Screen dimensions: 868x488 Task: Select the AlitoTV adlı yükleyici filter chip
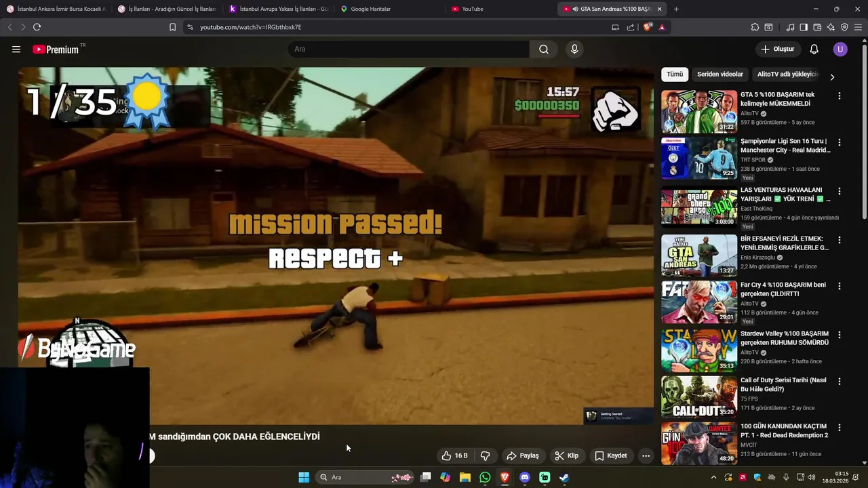click(x=788, y=75)
